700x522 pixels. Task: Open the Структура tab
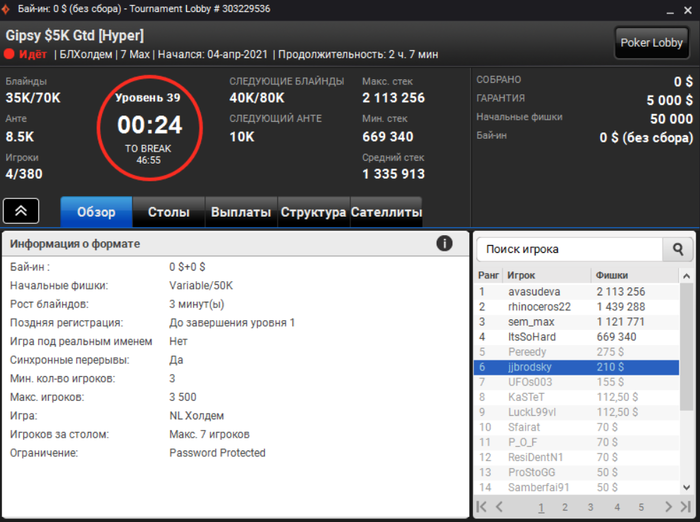click(x=313, y=212)
